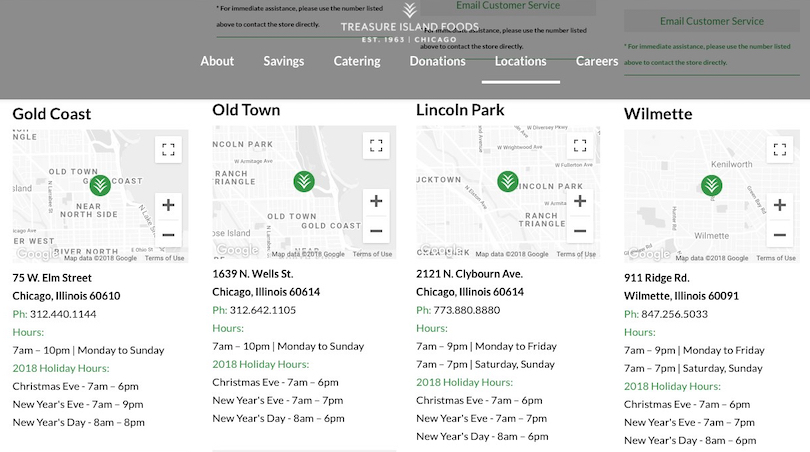This screenshot has height=452, width=810.
Task: Select address text 911 Ridge Rd.
Action: (657, 278)
